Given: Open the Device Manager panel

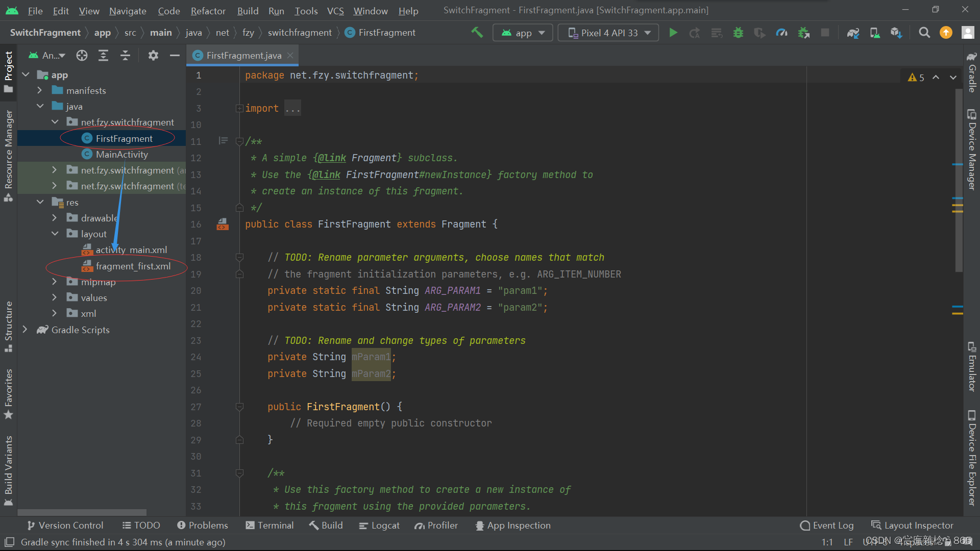Looking at the screenshot, I should tap(971, 148).
